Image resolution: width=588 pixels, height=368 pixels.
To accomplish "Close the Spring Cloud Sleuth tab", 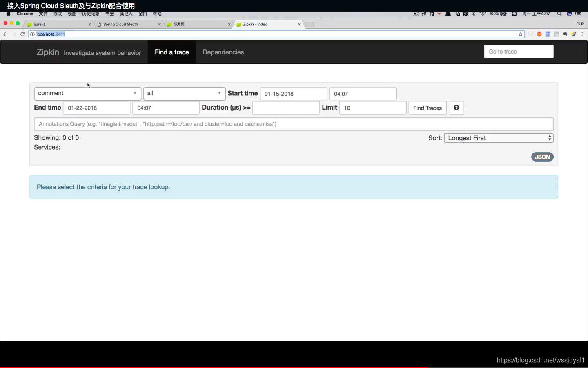I will [160, 25].
